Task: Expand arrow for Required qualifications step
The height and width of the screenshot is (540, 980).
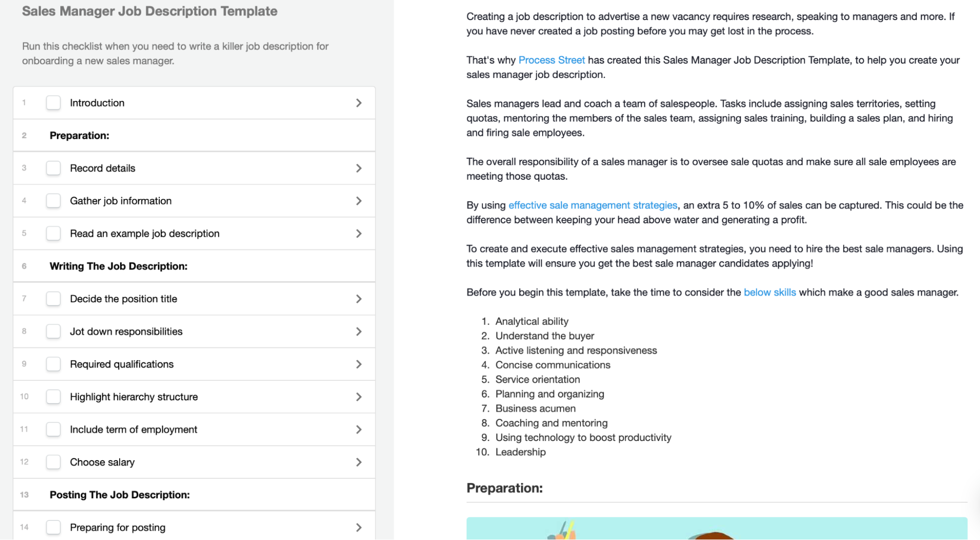Action: (358, 365)
